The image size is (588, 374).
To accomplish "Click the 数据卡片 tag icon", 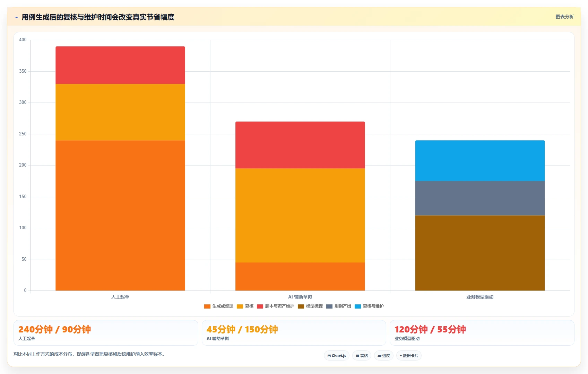I will pyautogui.click(x=401, y=356).
